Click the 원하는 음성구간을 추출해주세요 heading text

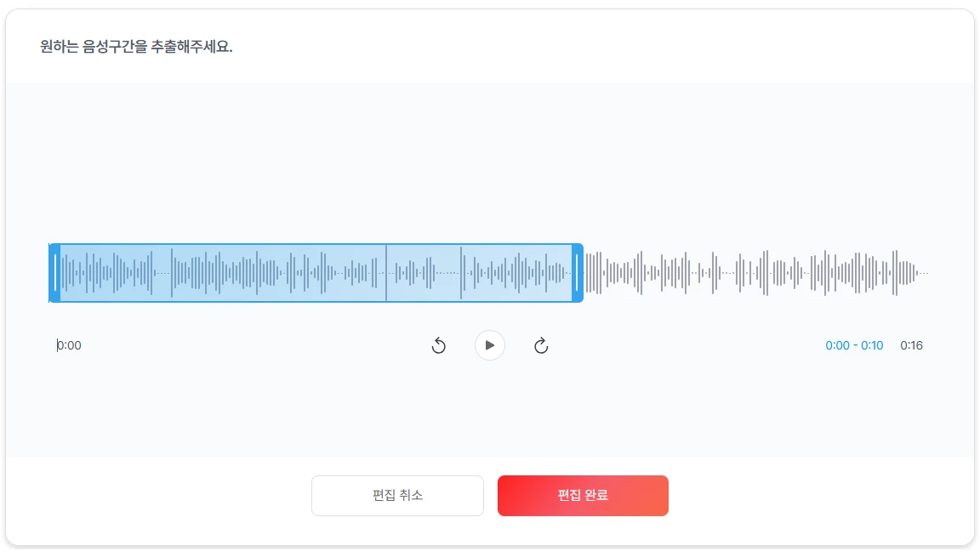tap(136, 47)
